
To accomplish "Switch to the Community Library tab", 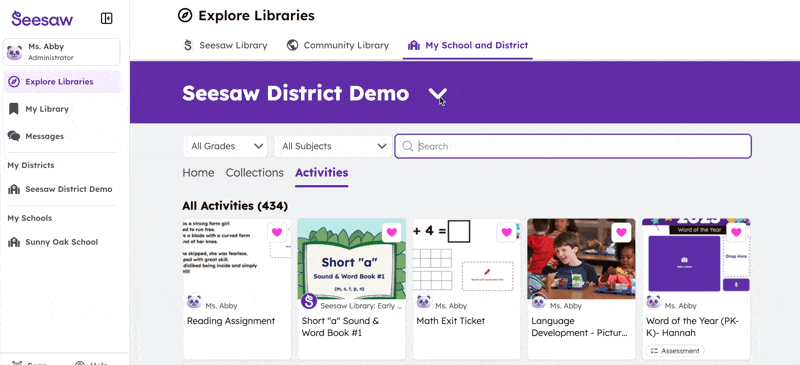I will tap(338, 45).
